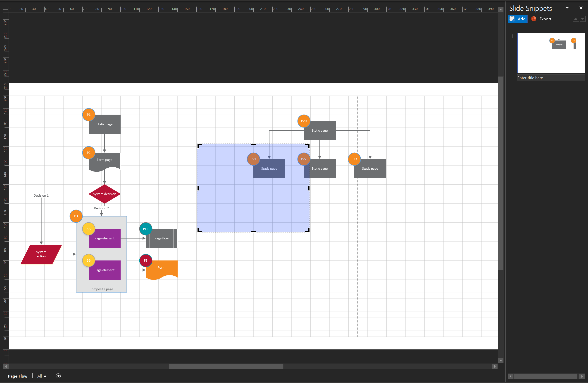Toggle visibility of P23 static page node
Viewport: 588px width, 383px height.
pos(354,159)
